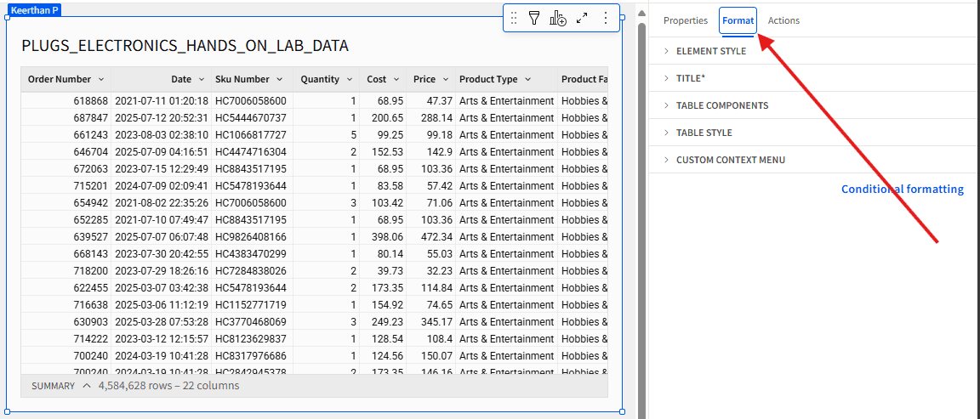Expand the Title section
The height and width of the screenshot is (419, 980).
pyautogui.click(x=690, y=78)
